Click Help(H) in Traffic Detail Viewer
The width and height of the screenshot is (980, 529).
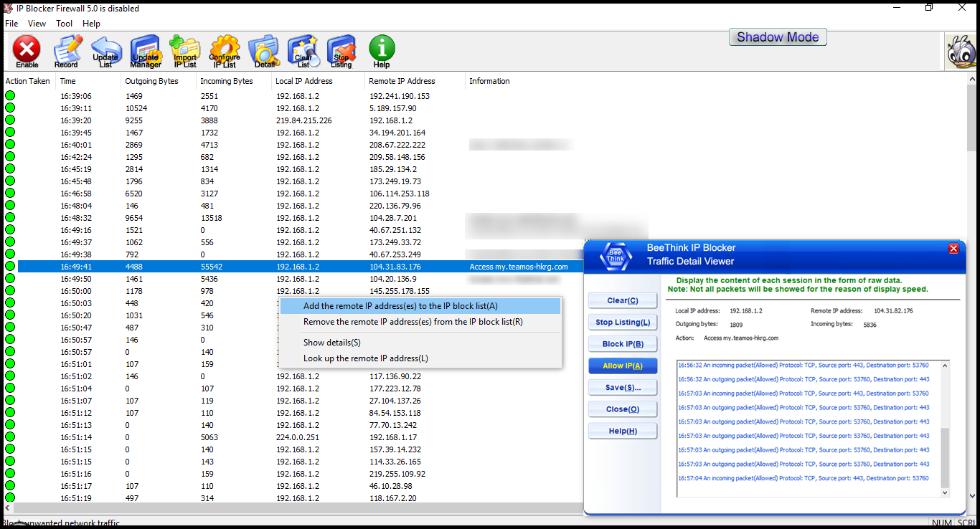click(x=623, y=431)
